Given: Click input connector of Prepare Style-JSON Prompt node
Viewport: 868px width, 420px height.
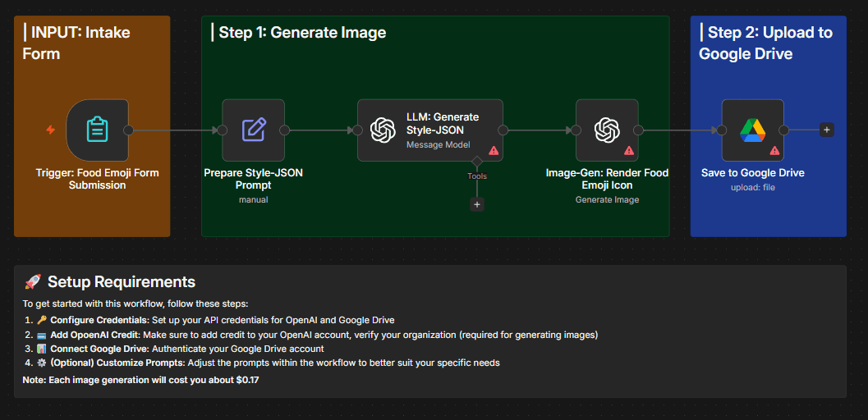Looking at the screenshot, I should click(x=223, y=130).
